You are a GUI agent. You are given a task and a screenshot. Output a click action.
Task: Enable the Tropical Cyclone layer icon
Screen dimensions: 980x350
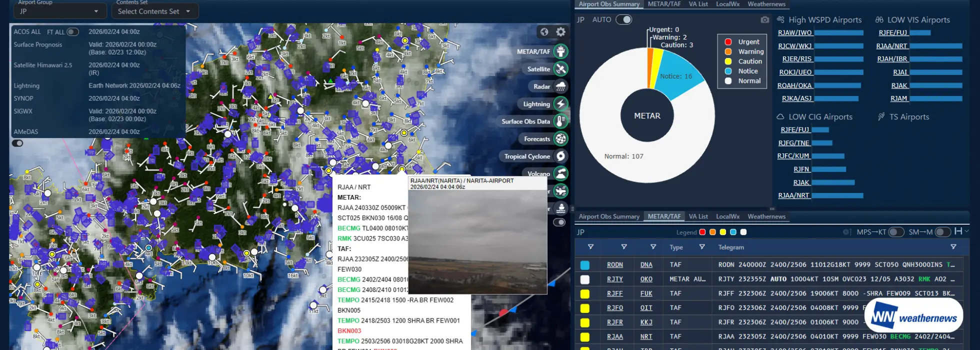561,156
